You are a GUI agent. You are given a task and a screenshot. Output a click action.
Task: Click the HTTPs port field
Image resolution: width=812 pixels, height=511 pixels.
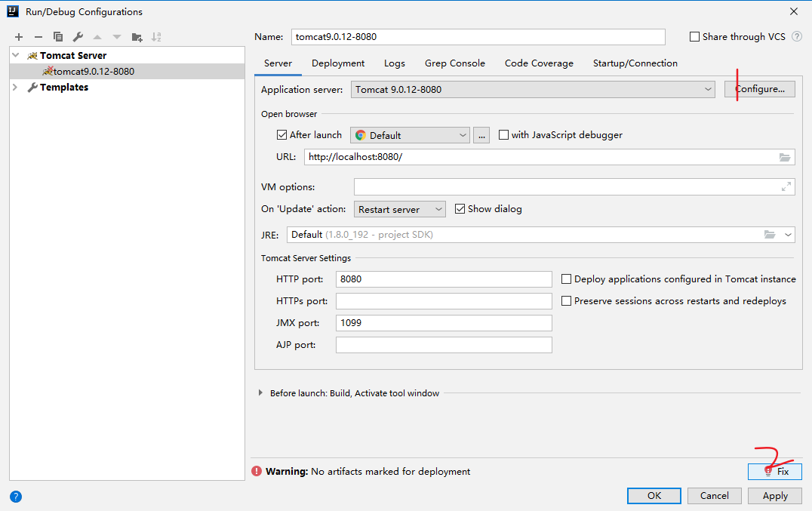tap(444, 301)
